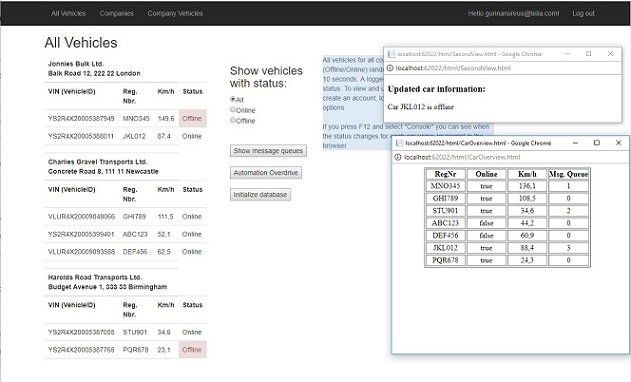Click VIN YS2R4X20005387949
This screenshot has width=631, height=382.
coord(81,119)
